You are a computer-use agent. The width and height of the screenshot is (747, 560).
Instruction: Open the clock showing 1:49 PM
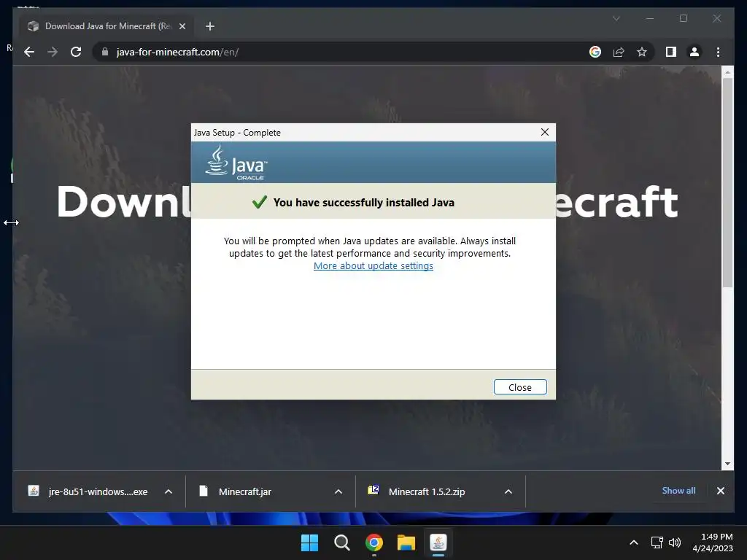click(713, 542)
